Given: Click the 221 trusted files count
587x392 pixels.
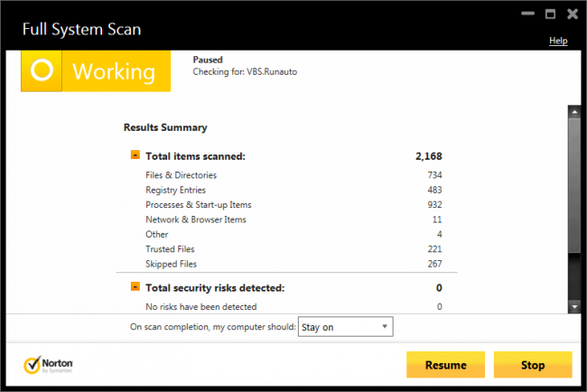Looking at the screenshot, I should point(434,249).
